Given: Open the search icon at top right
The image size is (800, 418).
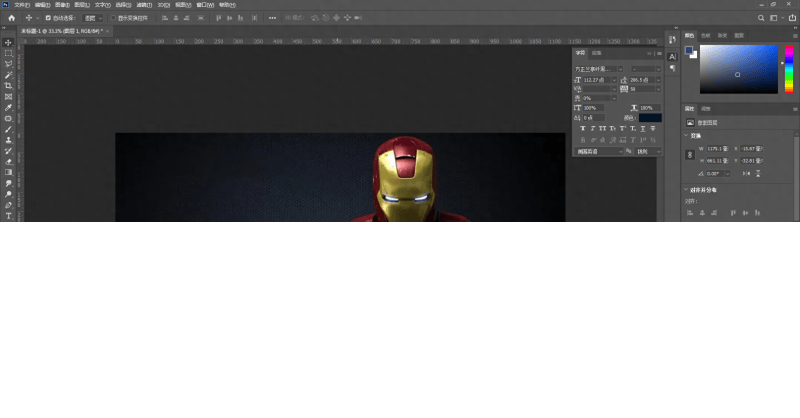Looking at the screenshot, I should [761, 18].
